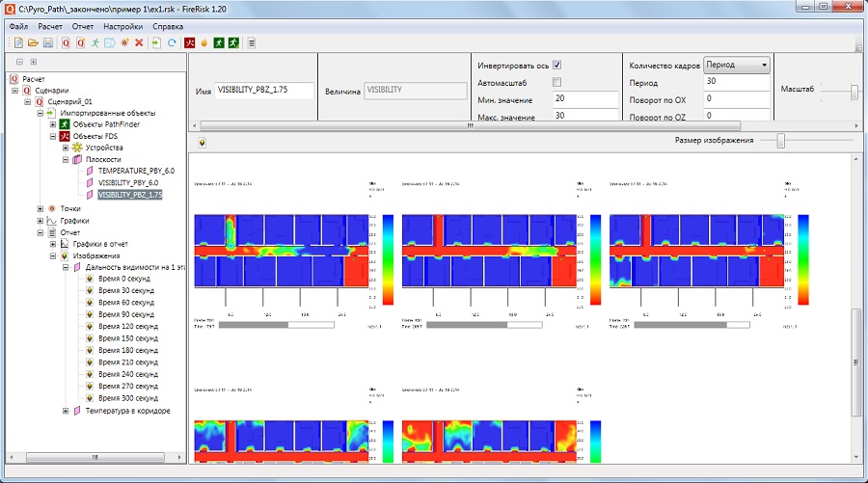
Task: Click the red FDS toolbar icon
Action: 190,42
